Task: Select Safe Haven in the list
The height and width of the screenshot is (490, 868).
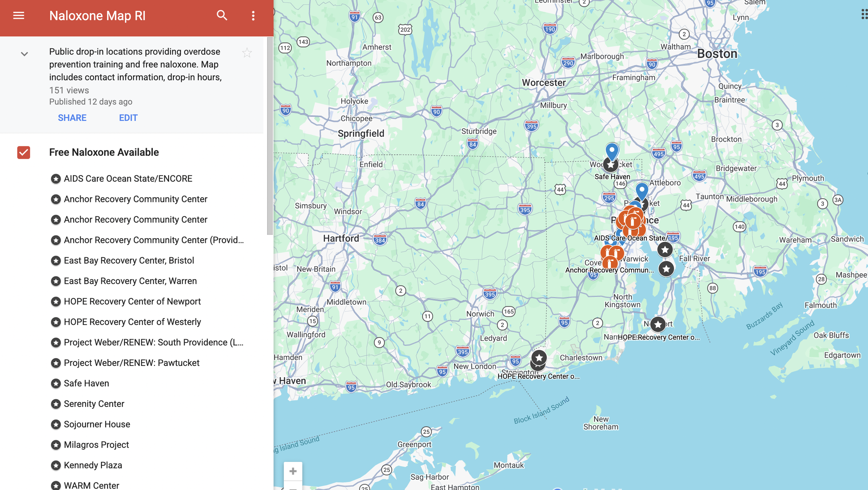Action: click(86, 384)
